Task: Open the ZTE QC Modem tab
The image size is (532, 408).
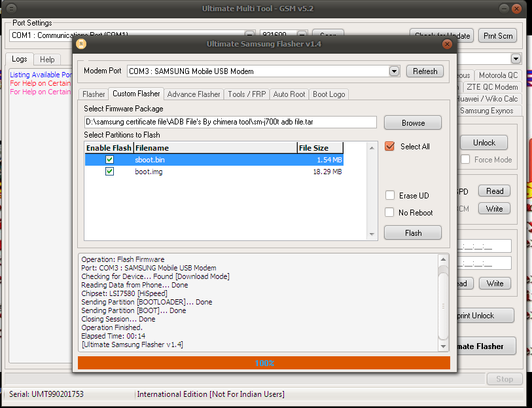Action: click(x=492, y=87)
